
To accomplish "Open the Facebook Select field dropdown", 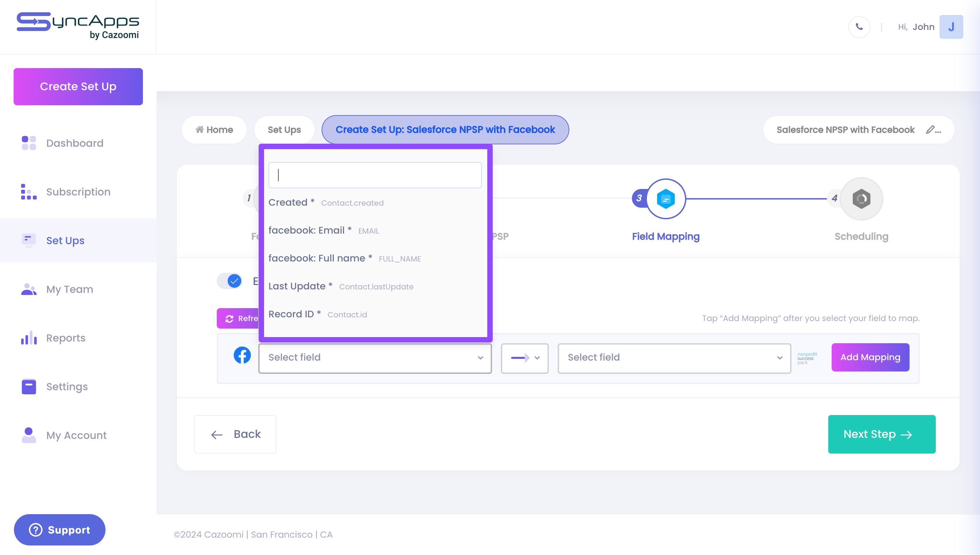I will tap(375, 358).
